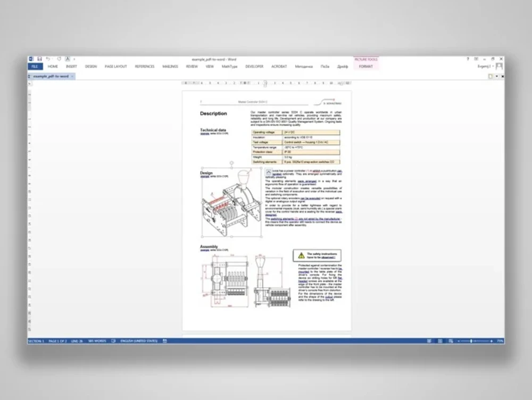Open the ACROBAT tab
532x400 pixels.
[x=279, y=67]
